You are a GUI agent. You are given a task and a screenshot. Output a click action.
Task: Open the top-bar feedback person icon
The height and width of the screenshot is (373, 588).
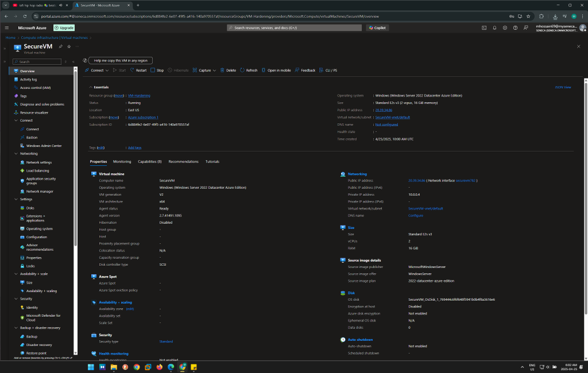pyautogui.click(x=526, y=28)
